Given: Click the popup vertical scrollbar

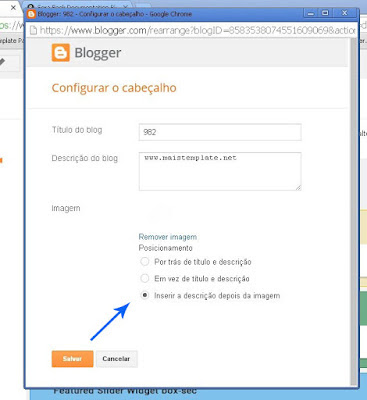Looking at the screenshot, I should (x=353, y=211).
